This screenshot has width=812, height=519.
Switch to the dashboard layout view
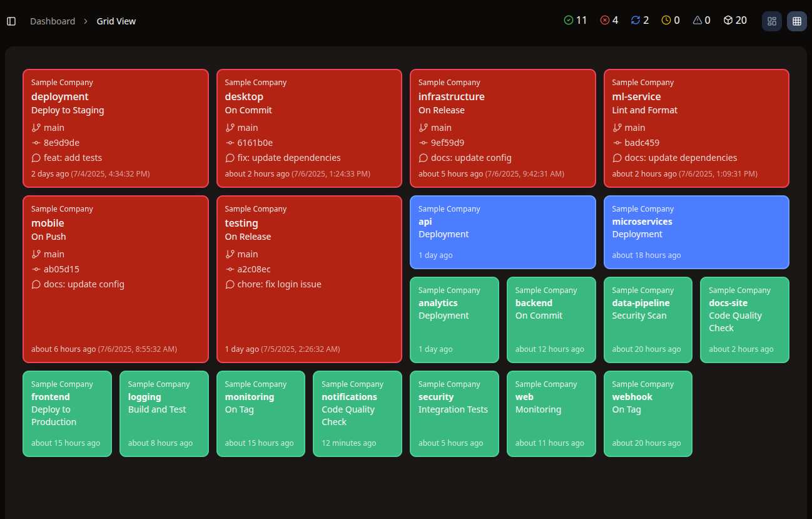tap(771, 21)
